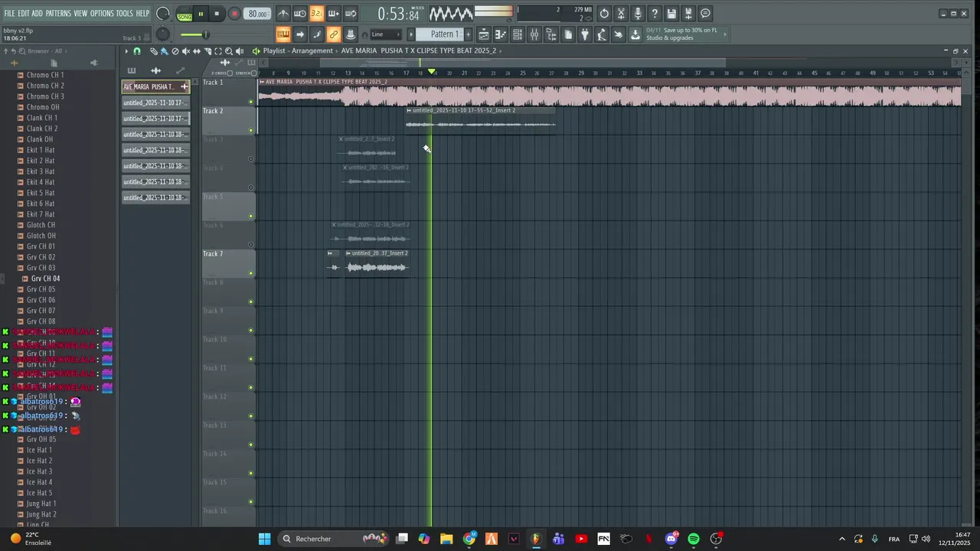
Task: Click the playlist playhead marker
Action: point(431,72)
